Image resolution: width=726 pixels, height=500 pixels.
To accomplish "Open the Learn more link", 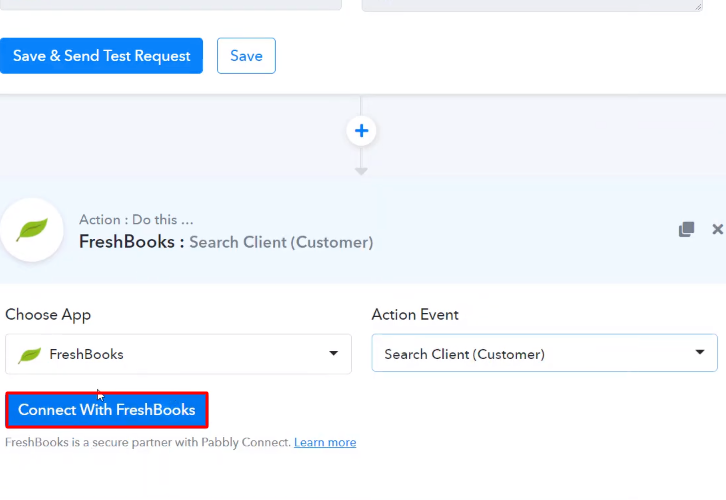I will pyautogui.click(x=325, y=442).
